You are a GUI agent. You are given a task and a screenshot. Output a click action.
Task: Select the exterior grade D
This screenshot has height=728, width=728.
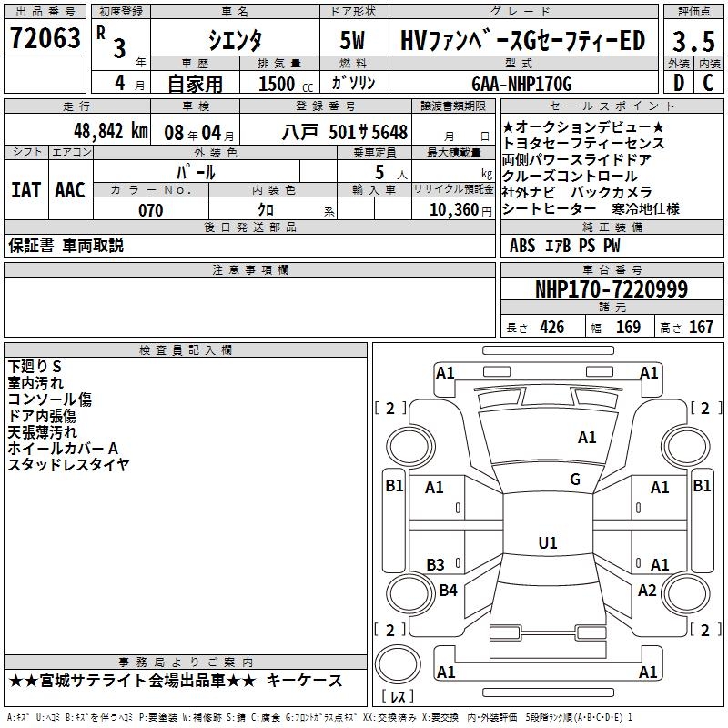tap(679, 83)
